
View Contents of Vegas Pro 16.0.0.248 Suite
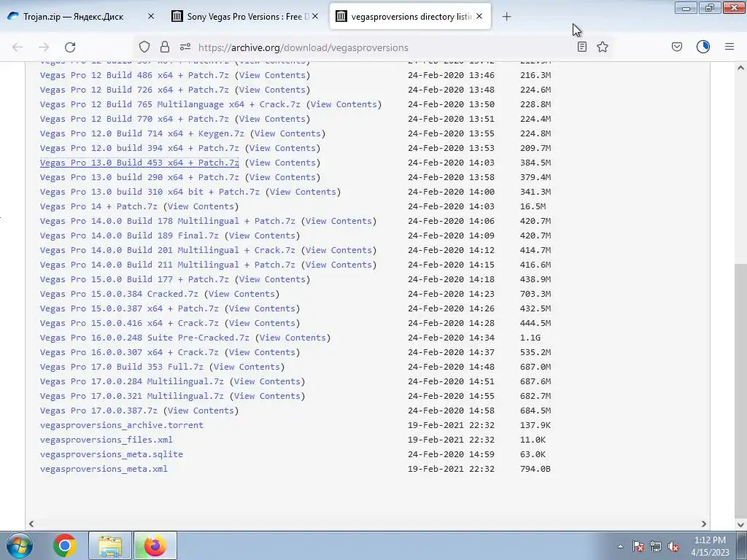293,338
